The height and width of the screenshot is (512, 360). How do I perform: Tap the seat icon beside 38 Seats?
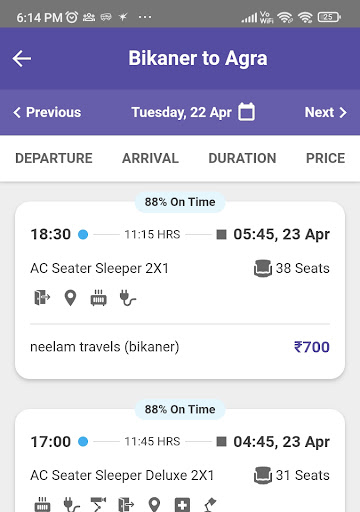tap(263, 268)
